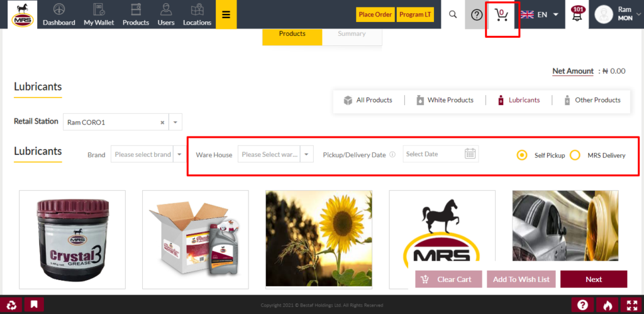
Task: Click the Users person icon
Action: [x=166, y=9]
